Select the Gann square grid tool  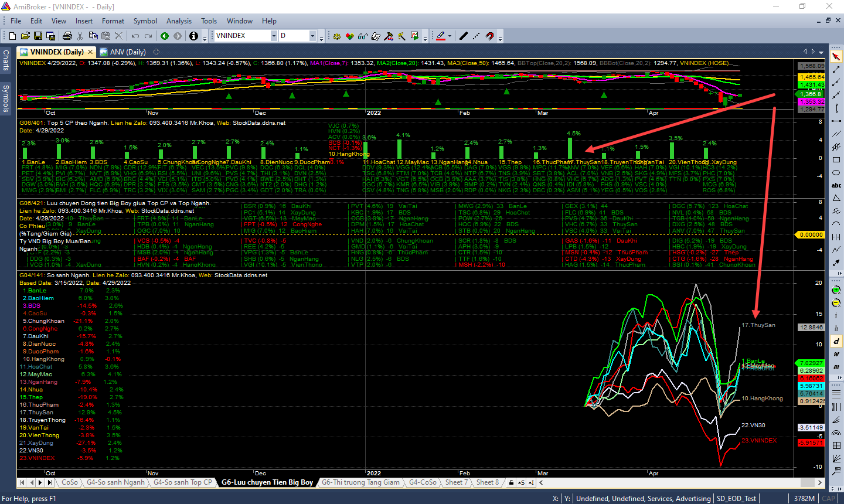[836, 445]
